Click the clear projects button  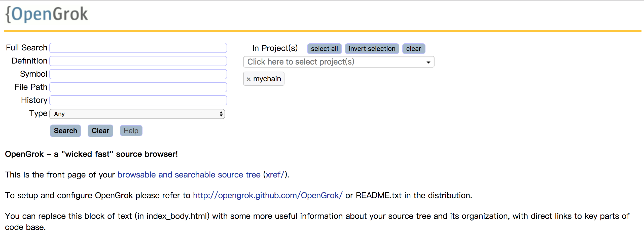pos(414,49)
